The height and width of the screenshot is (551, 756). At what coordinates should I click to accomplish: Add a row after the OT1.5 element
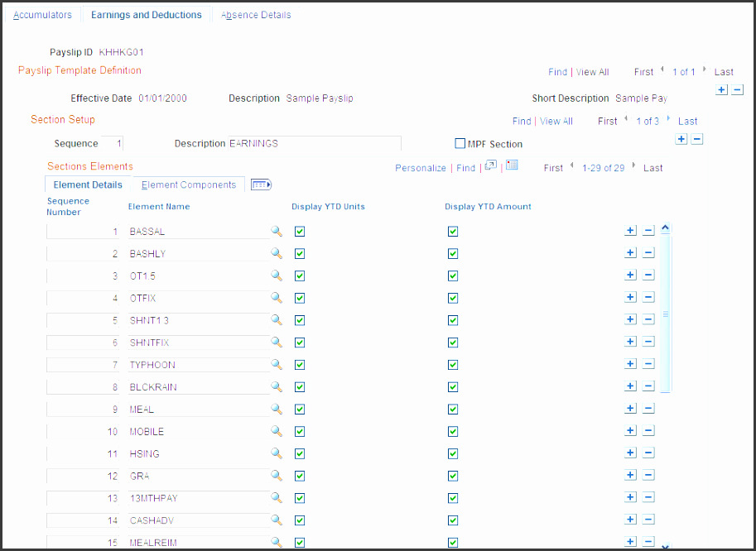click(x=630, y=275)
